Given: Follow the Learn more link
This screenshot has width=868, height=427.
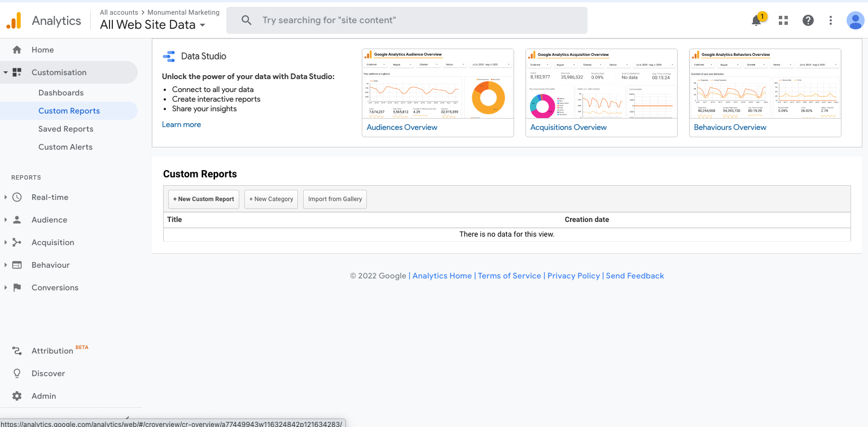Looking at the screenshot, I should pyautogui.click(x=181, y=124).
